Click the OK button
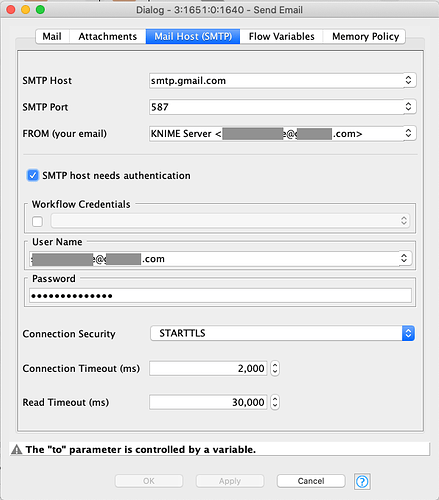This screenshot has height=500, width=439. click(149, 481)
